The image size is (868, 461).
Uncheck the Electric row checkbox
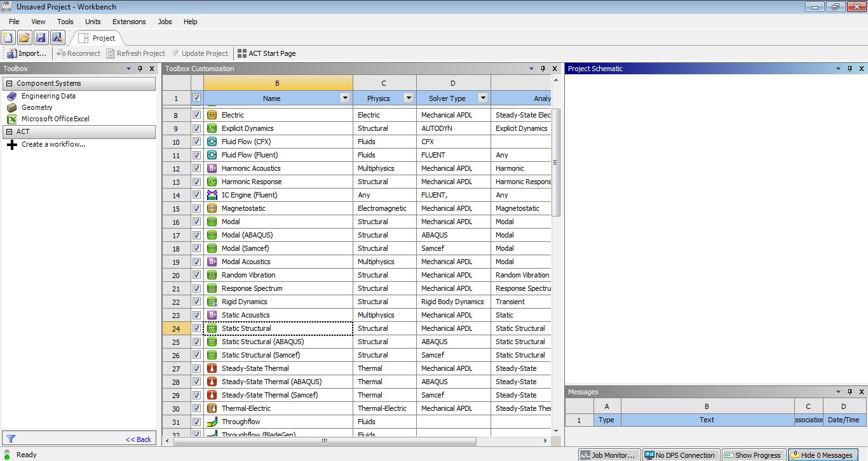196,115
